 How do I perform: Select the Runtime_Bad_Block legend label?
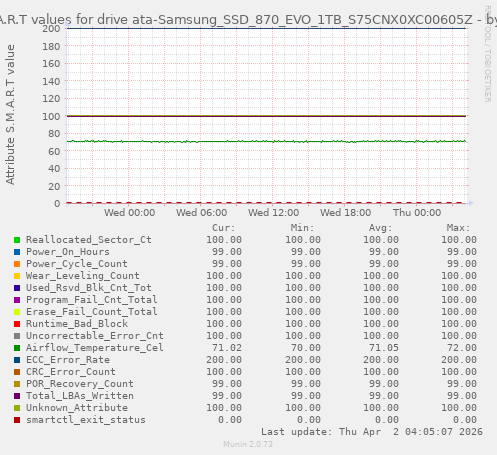point(77,324)
